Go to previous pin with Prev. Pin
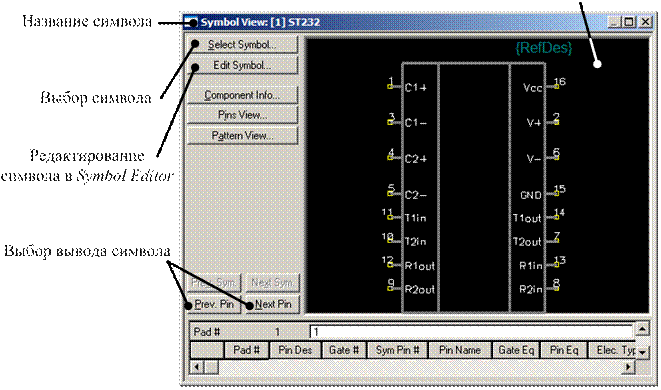The image size is (661, 390). [x=214, y=304]
